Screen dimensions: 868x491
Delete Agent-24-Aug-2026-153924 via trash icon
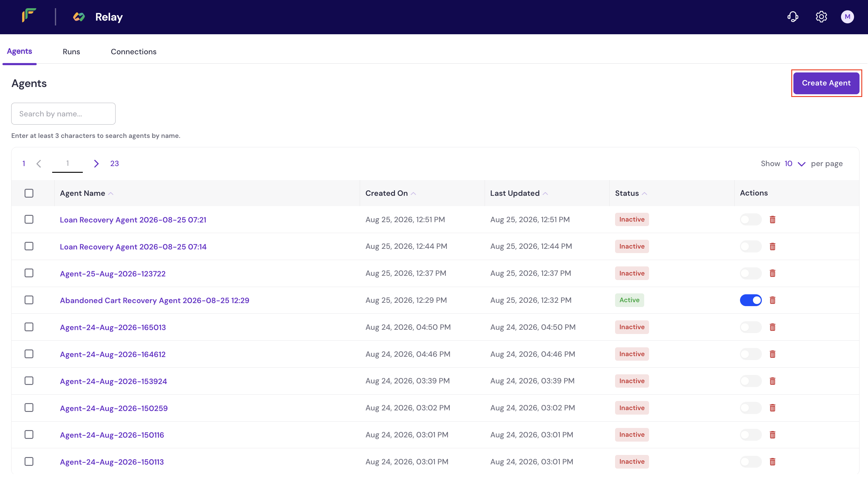click(772, 381)
